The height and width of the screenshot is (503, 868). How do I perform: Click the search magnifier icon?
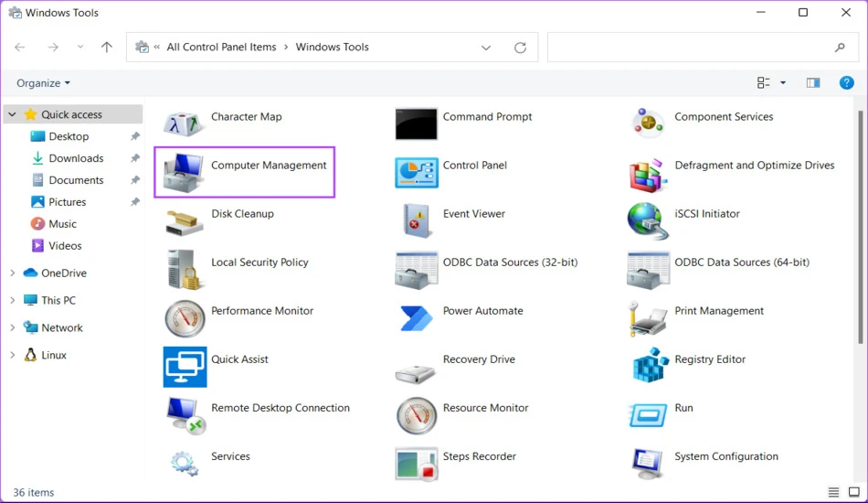[840, 48]
